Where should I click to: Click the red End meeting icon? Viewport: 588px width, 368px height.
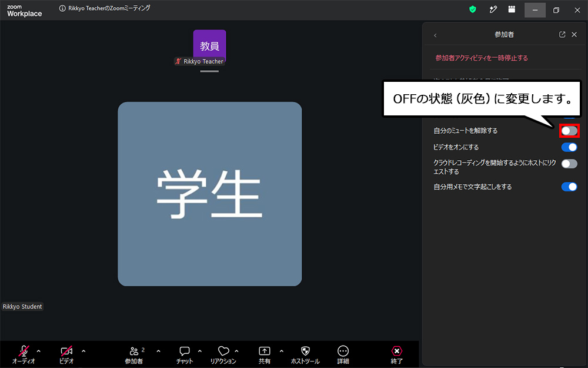pyautogui.click(x=396, y=351)
